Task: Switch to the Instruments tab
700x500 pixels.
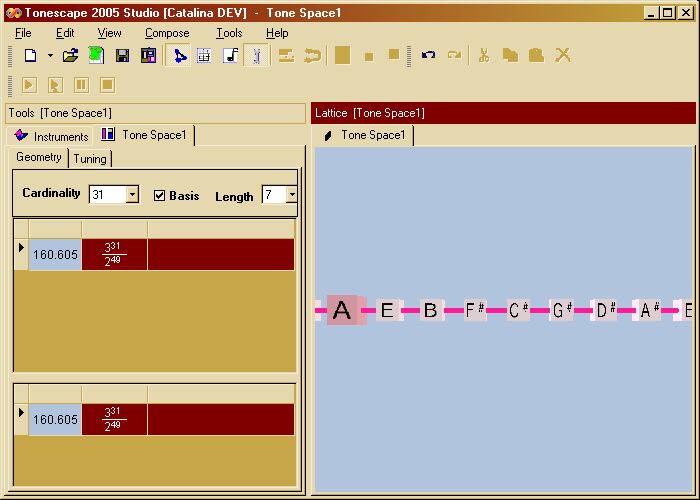Action: (52, 136)
